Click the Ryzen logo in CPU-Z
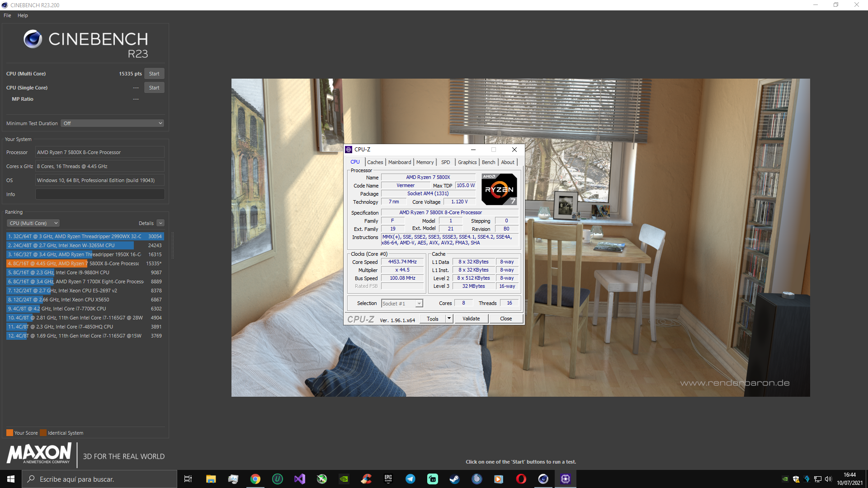The width and height of the screenshot is (868, 488). [499, 189]
